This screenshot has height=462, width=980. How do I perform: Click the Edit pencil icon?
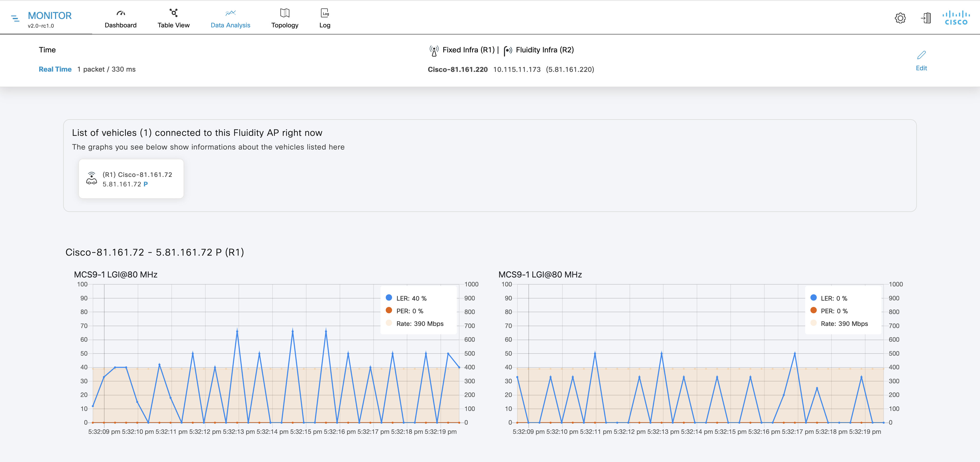click(921, 55)
